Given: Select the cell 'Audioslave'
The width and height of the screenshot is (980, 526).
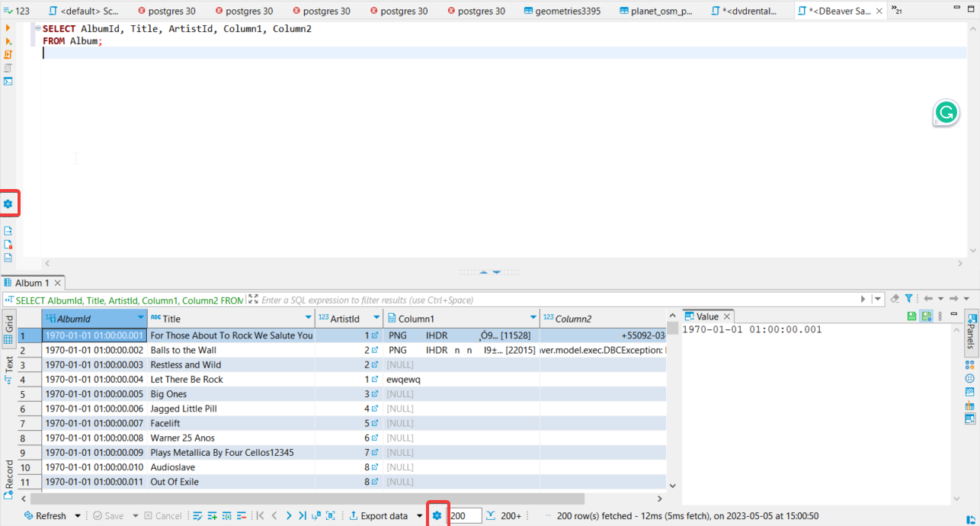Looking at the screenshot, I should pyautogui.click(x=231, y=467).
